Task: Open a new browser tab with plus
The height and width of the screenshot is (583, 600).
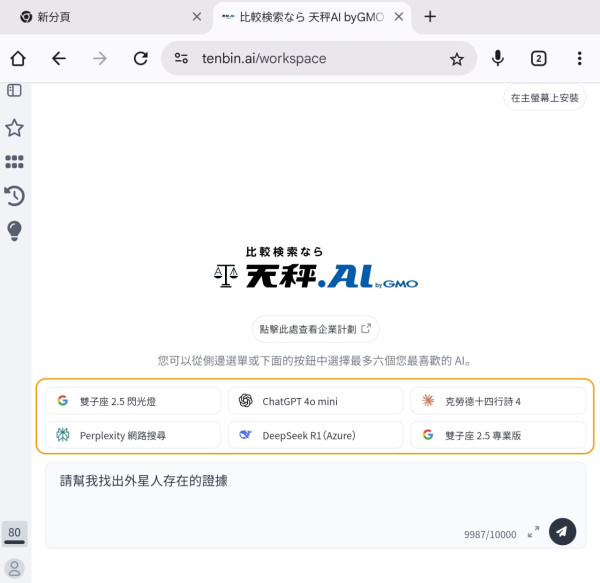Action: [430, 16]
